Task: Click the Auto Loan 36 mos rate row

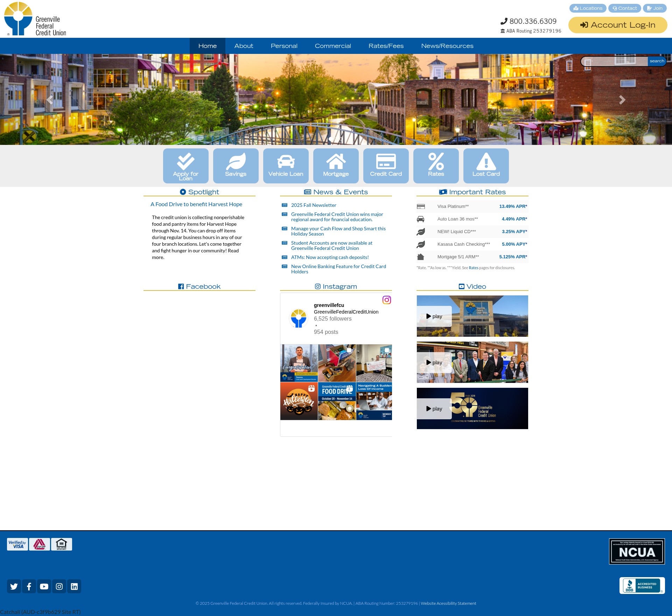Action: click(x=472, y=219)
